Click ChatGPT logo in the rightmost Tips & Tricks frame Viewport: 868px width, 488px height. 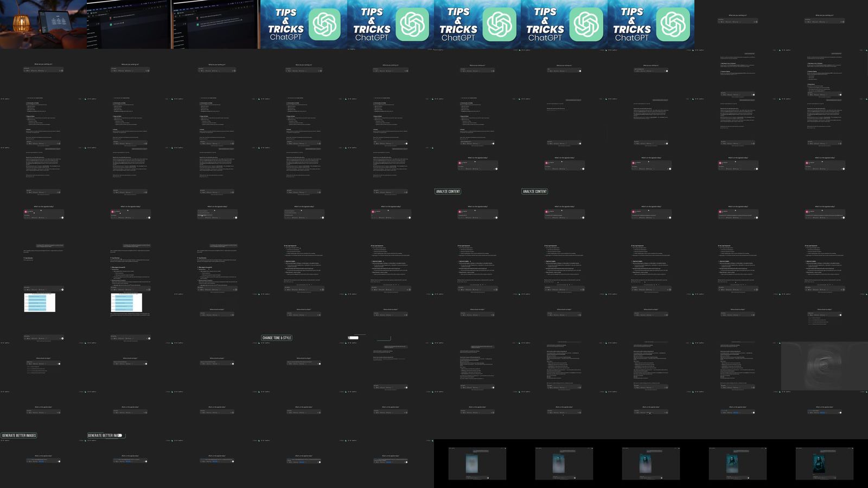click(x=672, y=24)
